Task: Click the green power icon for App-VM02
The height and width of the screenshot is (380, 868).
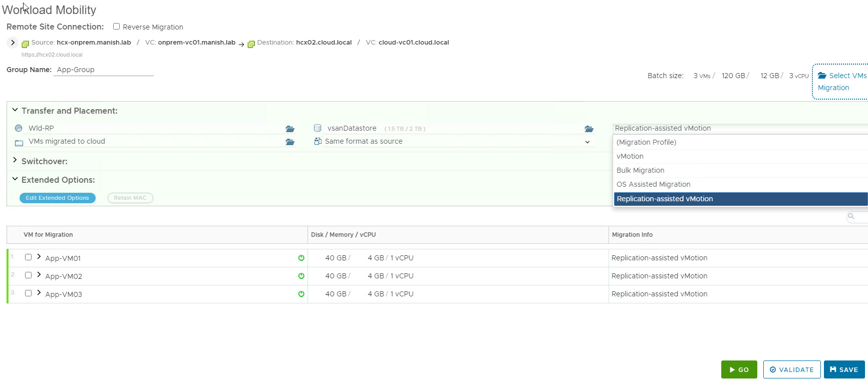Action: (x=301, y=276)
